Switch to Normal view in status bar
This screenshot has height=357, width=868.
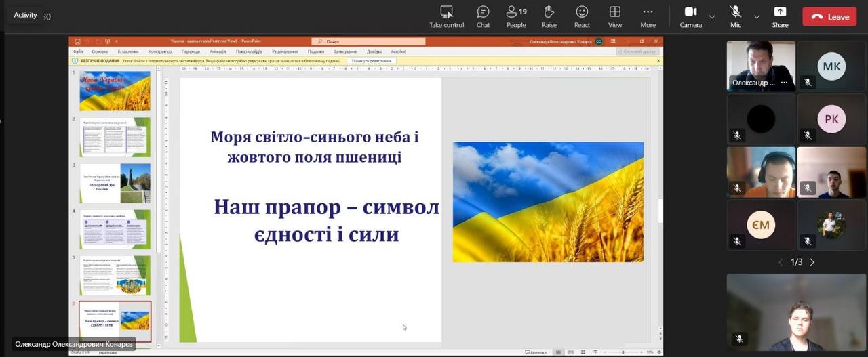(x=559, y=352)
